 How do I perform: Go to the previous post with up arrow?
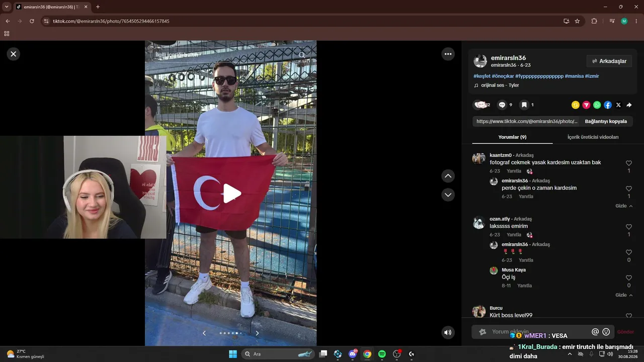[448, 176]
